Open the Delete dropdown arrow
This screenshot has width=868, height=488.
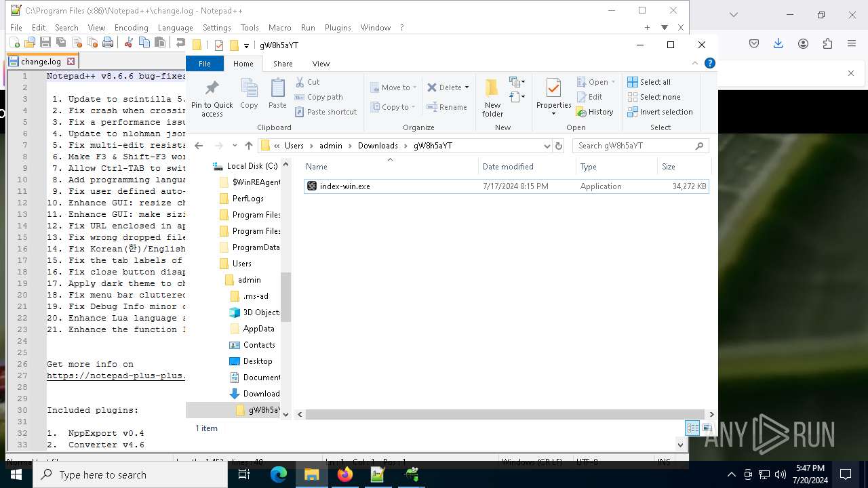(467, 87)
